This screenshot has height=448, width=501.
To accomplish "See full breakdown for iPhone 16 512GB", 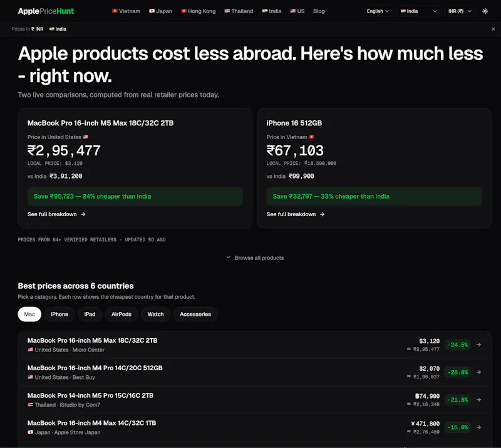I will click(296, 214).
